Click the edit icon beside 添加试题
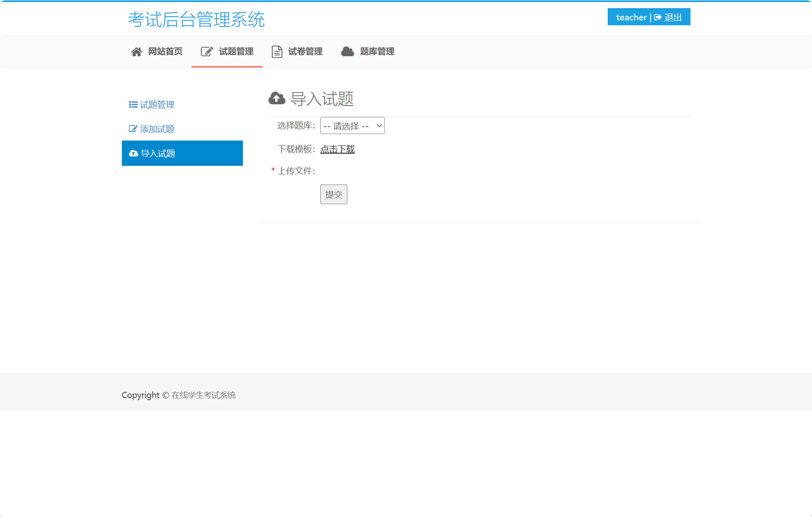Viewport: 812px width, 517px height. click(132, 129)
